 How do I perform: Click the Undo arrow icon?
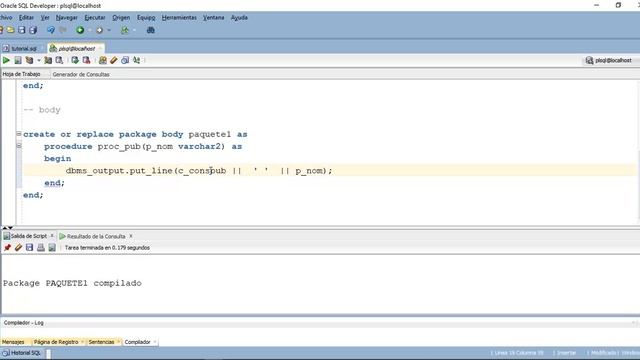(x=51, y=30)
